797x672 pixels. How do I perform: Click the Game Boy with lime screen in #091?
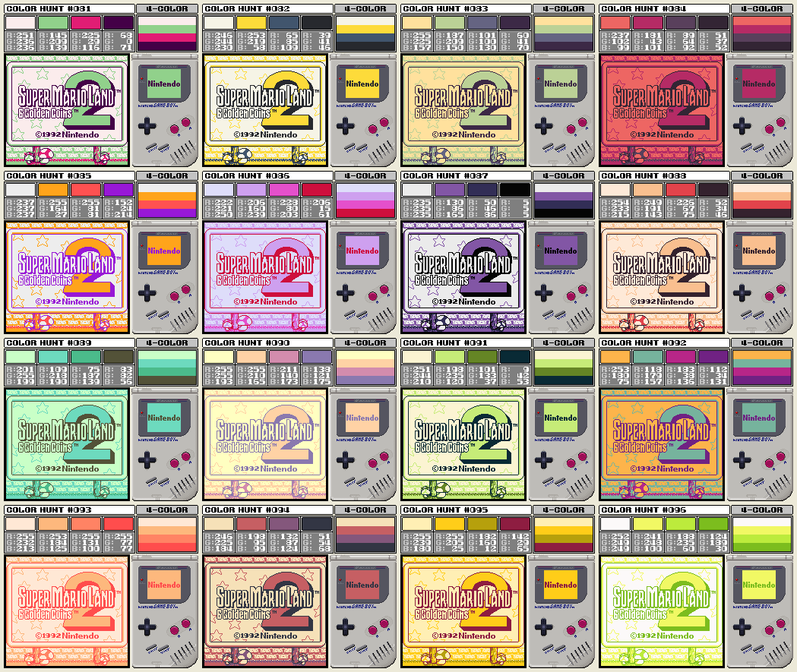561,444
